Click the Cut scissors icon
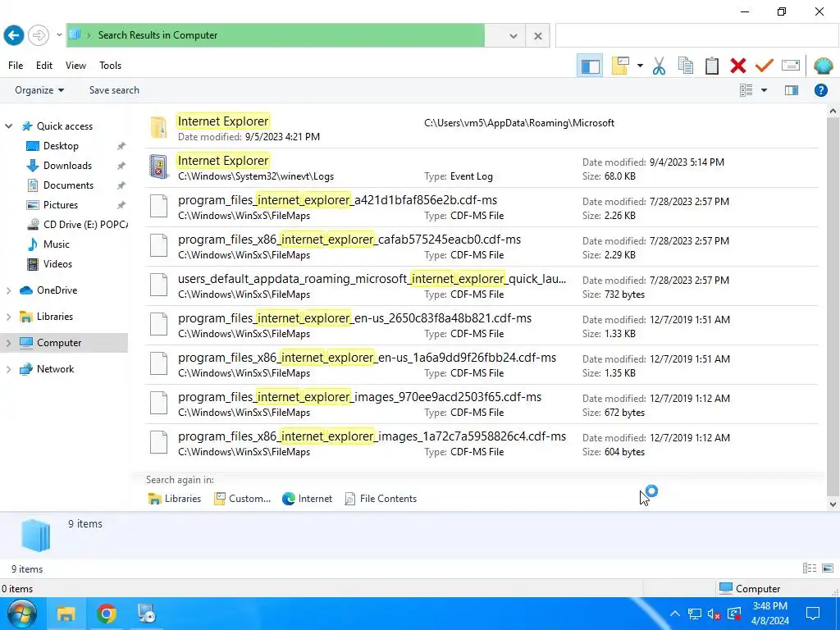 click(659, 66)
